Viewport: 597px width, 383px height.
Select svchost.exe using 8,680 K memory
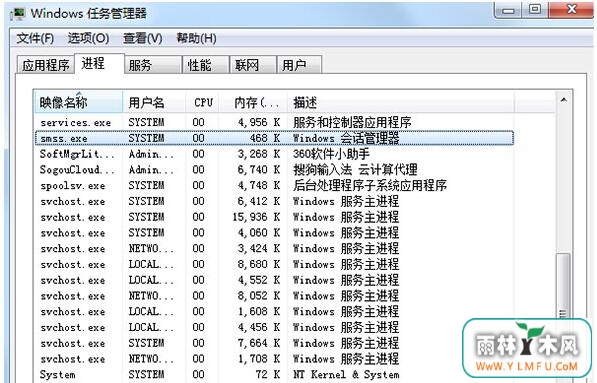point(274,264)
